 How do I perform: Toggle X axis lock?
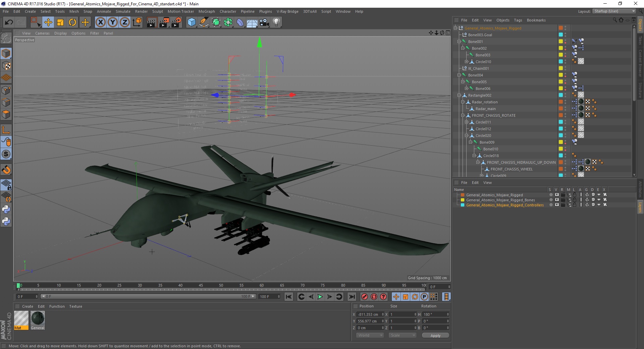[x=100, y=22]
